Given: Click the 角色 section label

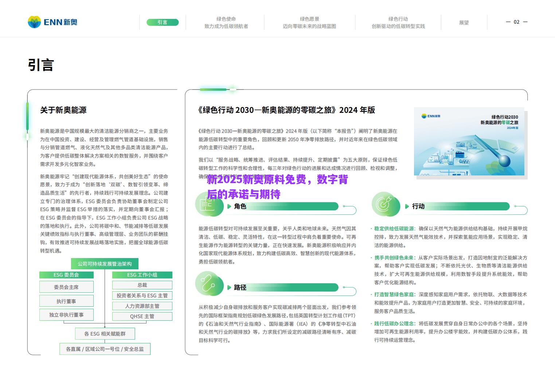Looking at the screenshot, I should click(240, 206).
